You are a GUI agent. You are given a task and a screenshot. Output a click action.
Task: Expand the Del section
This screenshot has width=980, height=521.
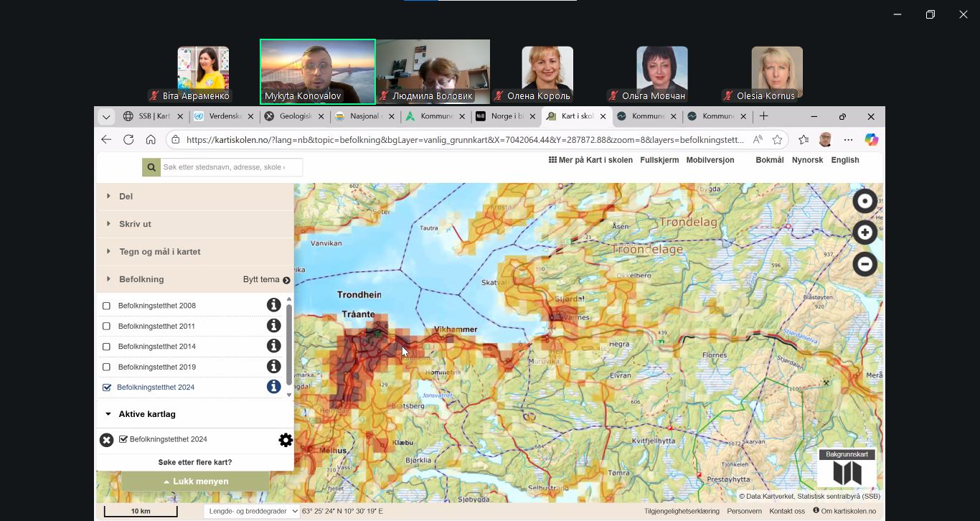[126, 197]
